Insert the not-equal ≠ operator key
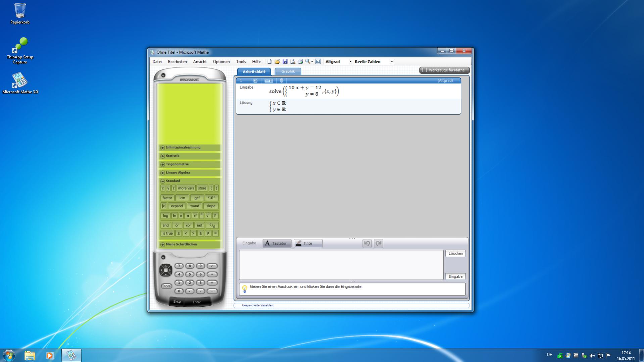This screenshot has height=362, width=644. pos(208,234)
